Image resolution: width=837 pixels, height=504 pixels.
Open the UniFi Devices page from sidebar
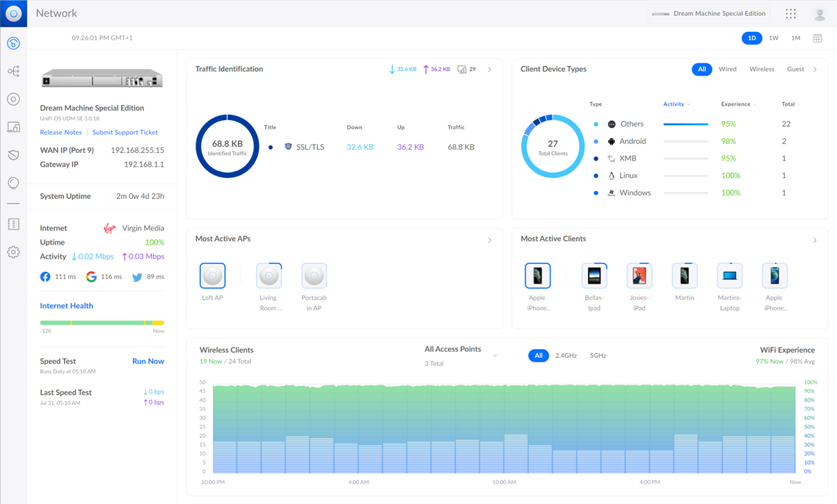click(x=13, y=99)
